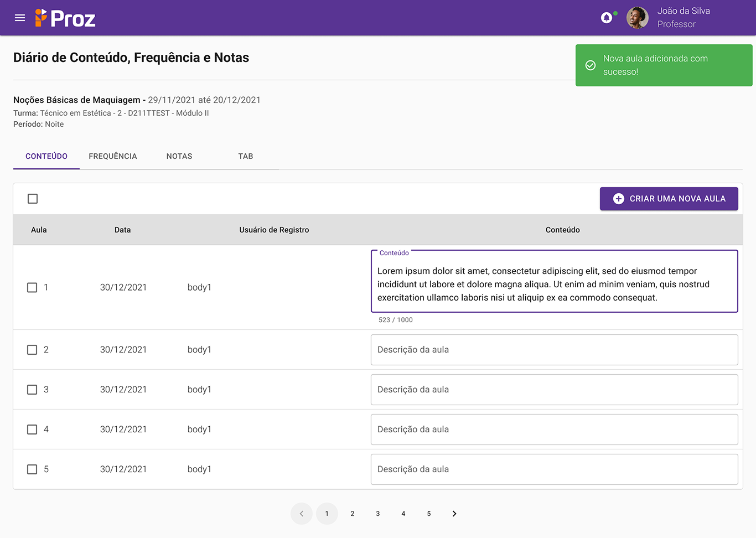The height and width of the screenshot is (538, 756).
Task: Go to the next page arrow
Action: point(454,514)
